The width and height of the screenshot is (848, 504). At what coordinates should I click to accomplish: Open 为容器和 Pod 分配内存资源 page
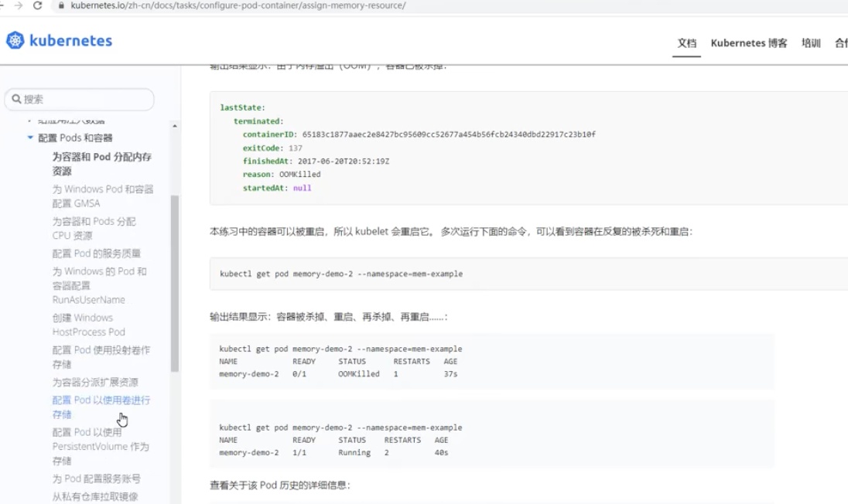coord(101,164)
